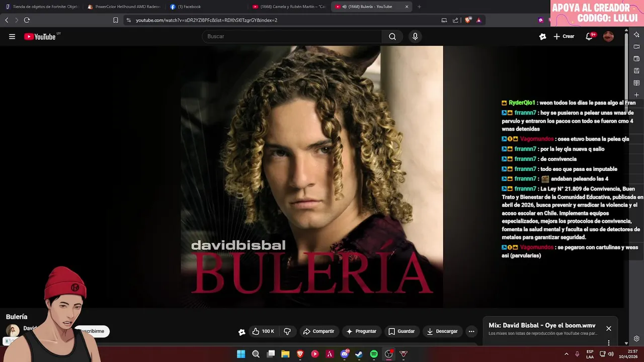Open sidebar settings gear icon
The width and height of the screenshot is (644, 362).
pos(636,338)
